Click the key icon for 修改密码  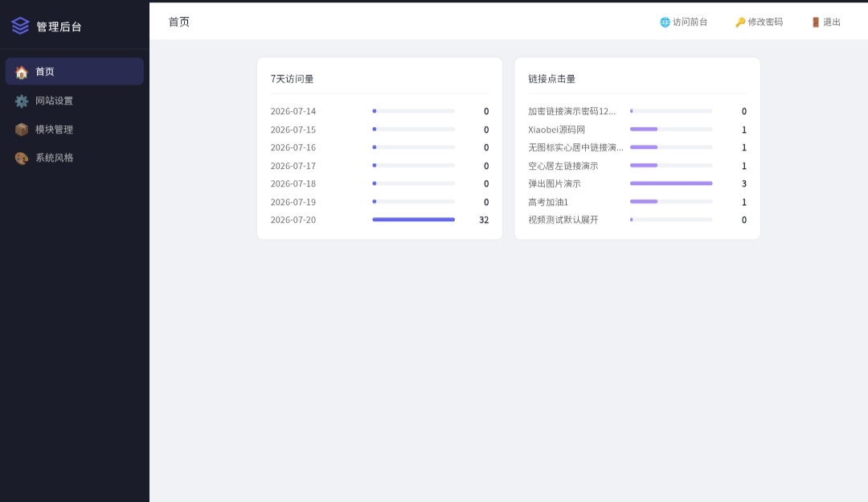(x=740, y=23)
